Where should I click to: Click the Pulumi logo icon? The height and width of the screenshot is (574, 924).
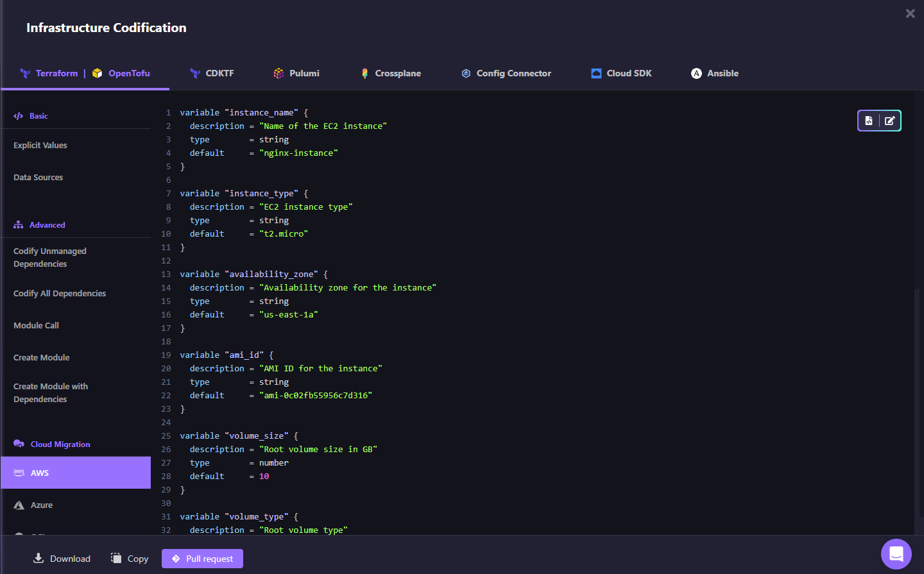click(278, 73)
